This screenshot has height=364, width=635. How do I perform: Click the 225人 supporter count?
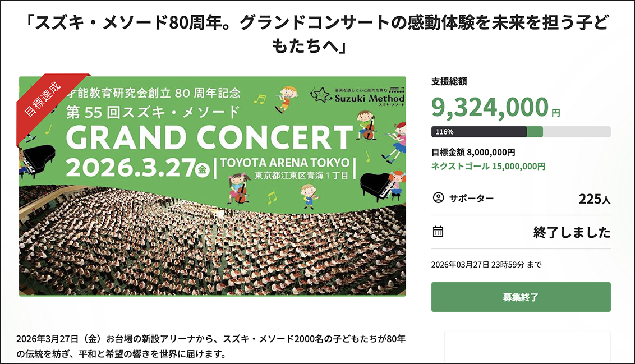(x=594, y=199)
